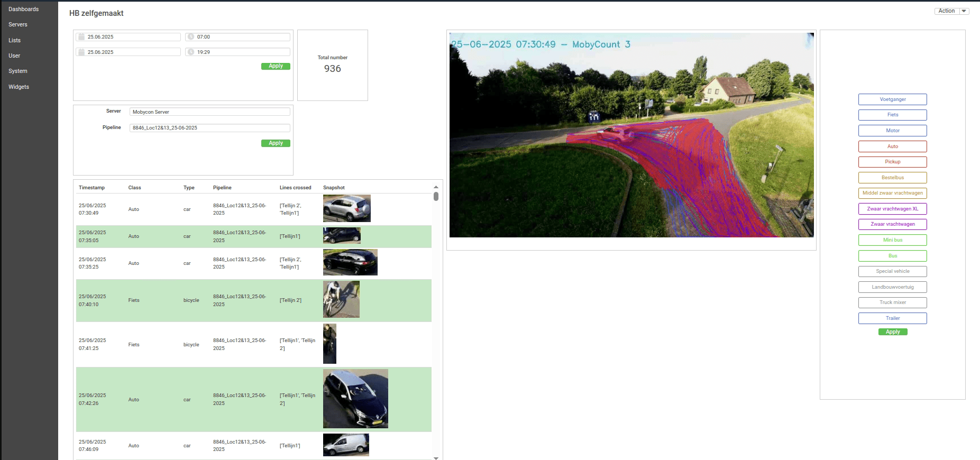Image resolution: width=980 pixels, height=460 pixels.
Task: Select the row with timestamp 07:35:05
Action: click(254, 236)
